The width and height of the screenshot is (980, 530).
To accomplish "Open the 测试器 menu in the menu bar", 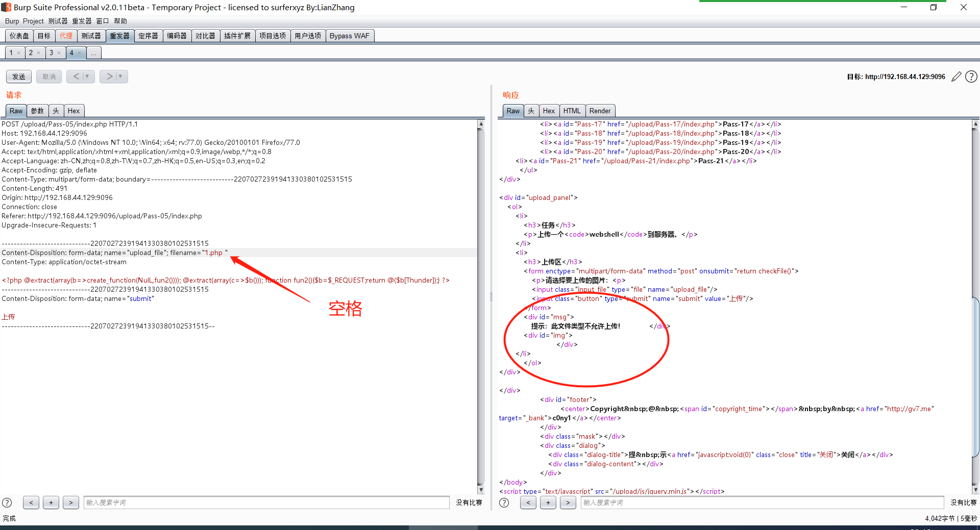I will pyautogui.click(x=58, y=21).
